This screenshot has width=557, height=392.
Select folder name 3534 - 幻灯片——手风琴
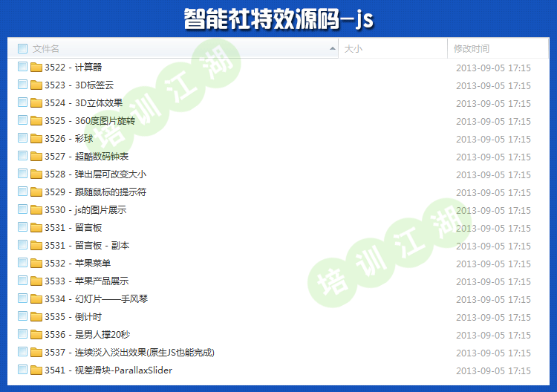(97, 299)
